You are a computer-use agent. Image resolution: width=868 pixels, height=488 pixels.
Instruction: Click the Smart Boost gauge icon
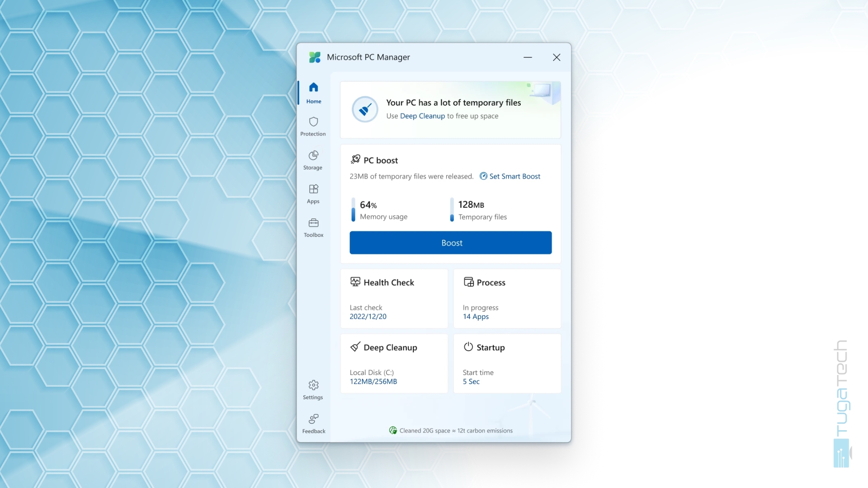(483, 176)
